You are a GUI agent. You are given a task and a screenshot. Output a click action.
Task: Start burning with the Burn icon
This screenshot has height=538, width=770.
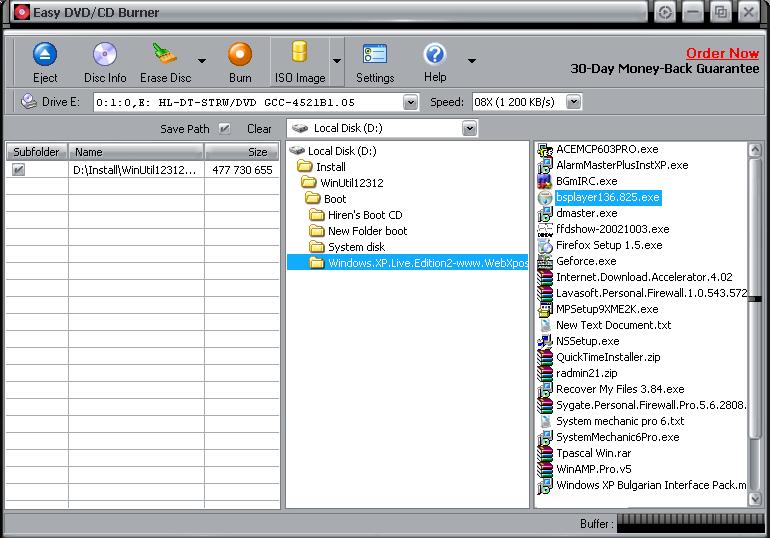click(240, 54)
